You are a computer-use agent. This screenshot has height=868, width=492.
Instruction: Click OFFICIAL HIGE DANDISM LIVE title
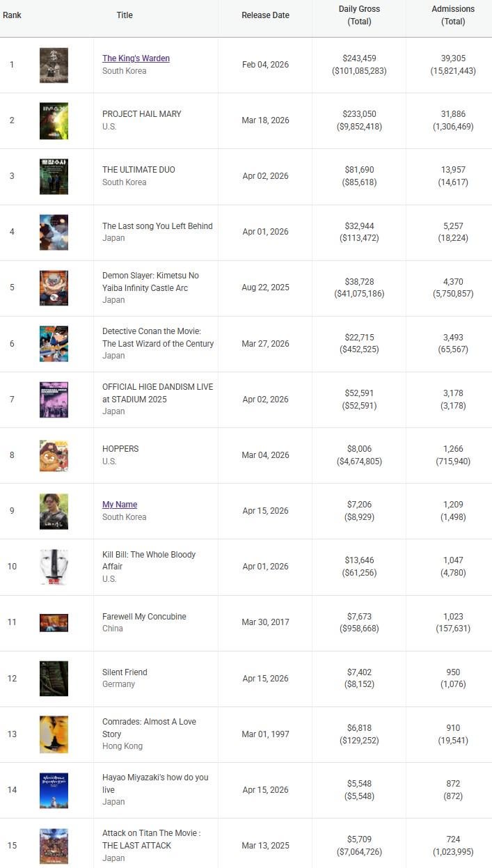157,393
